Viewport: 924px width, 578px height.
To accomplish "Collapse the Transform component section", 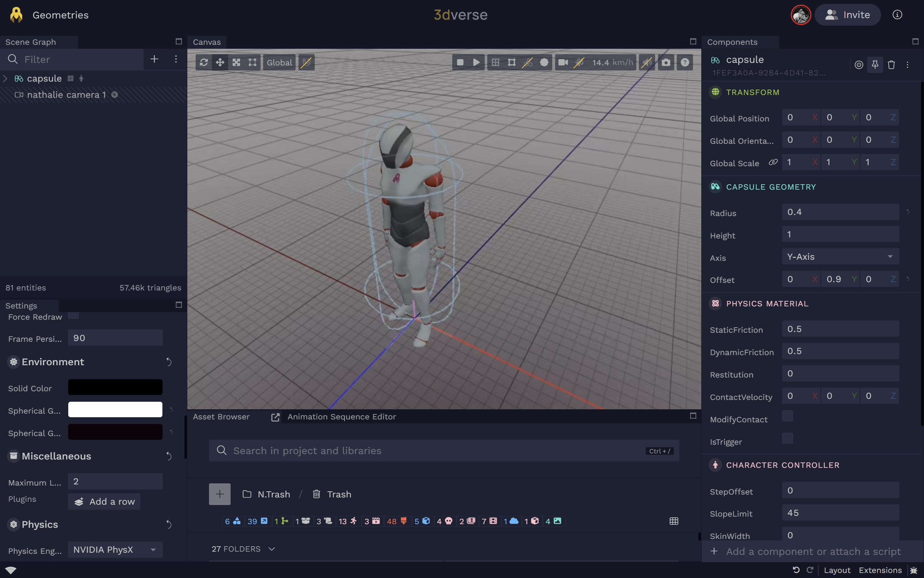I will [x=752, y=92].
